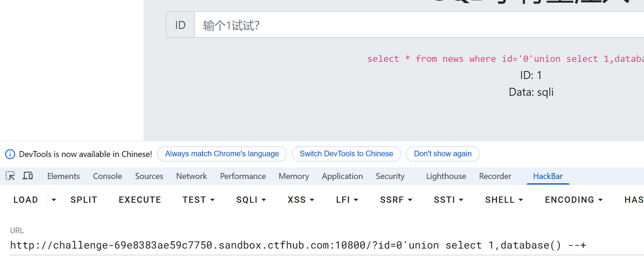The width and height of the screenshot is (644, 258).
Task: Click "Switch DevTools to Chinese"
Action: pos(346,154)
